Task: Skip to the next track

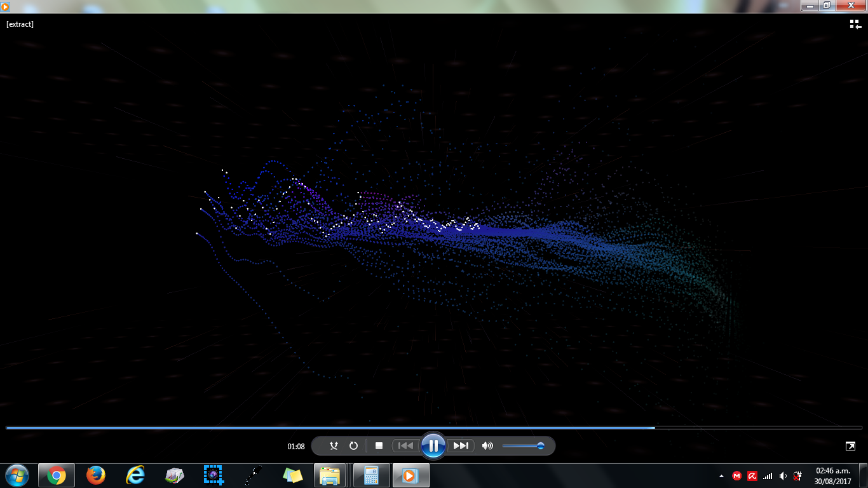Action: 461,446
